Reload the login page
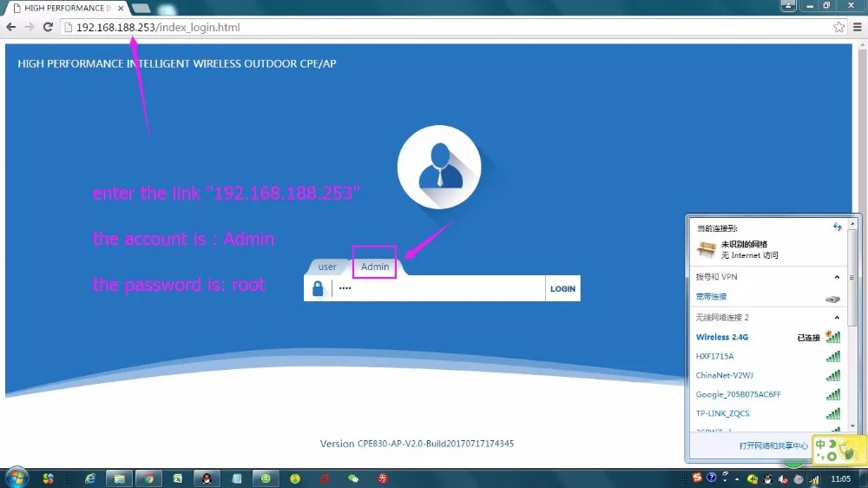Screen dimensions: 868x488 (x=48, y=27)
